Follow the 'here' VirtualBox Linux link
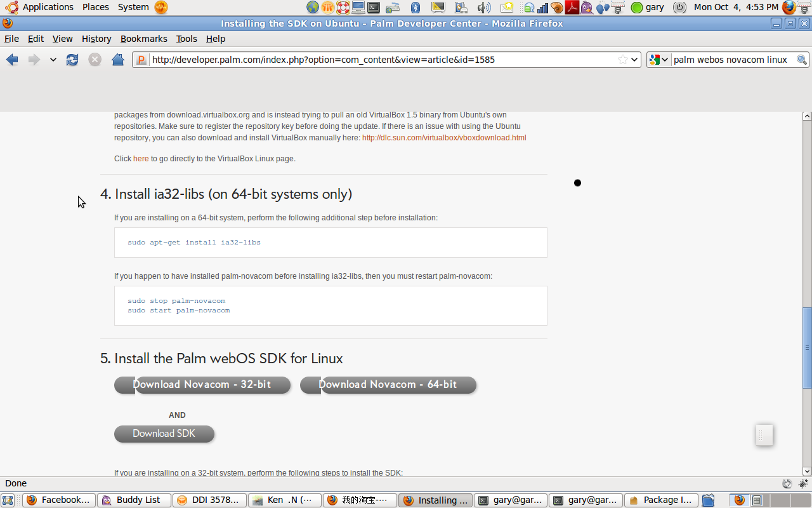Screen dimensions: 812x508 click(x=141, y=159)
